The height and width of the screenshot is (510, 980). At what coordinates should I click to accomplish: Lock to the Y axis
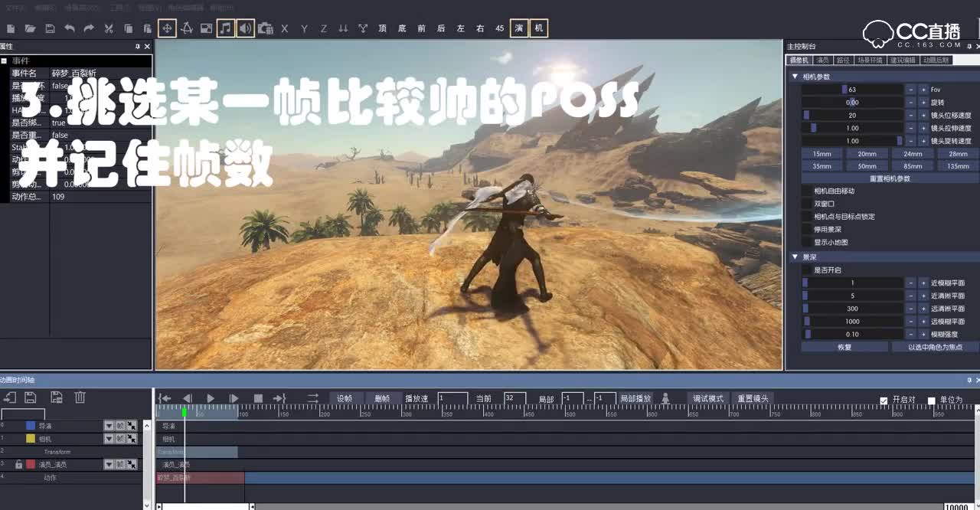pos(304,28)
